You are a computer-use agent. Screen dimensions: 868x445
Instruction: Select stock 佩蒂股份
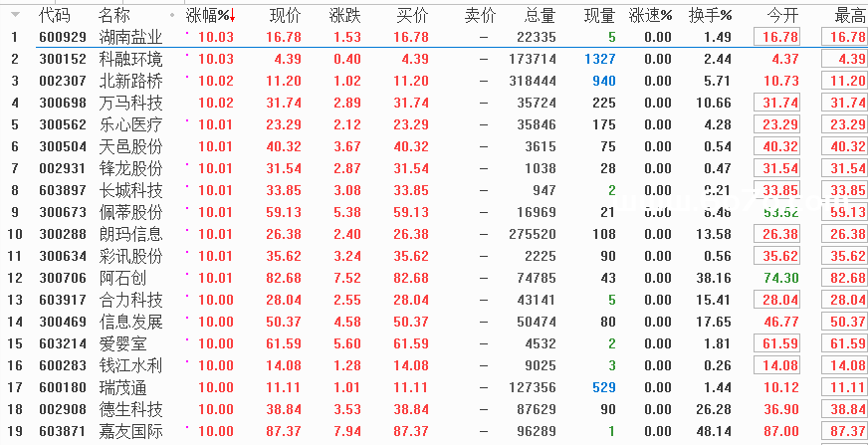(130, 212)
